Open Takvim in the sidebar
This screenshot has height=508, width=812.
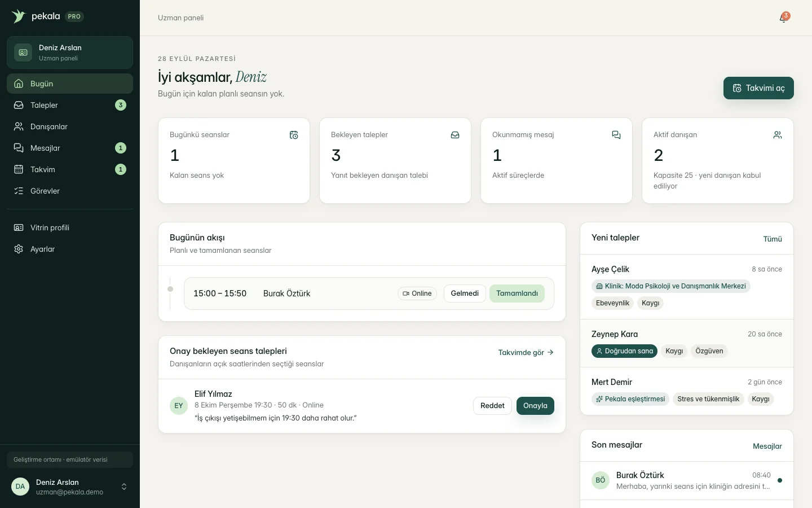coord(70,169)
